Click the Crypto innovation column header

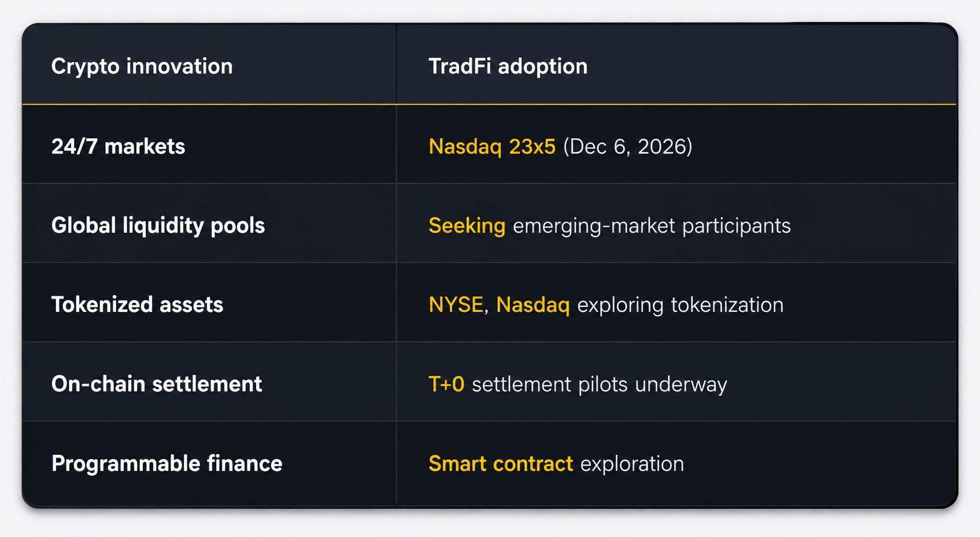[142, 67]
